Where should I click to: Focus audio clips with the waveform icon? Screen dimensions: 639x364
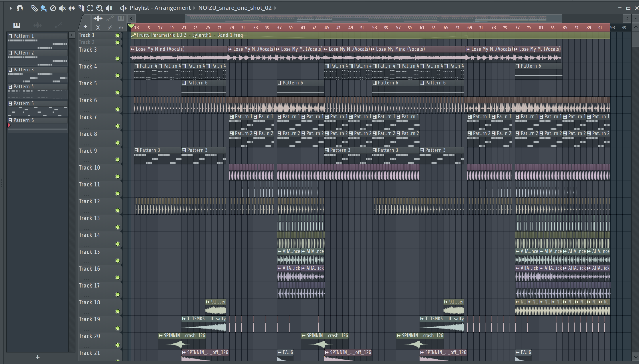(x=98, y=18)
